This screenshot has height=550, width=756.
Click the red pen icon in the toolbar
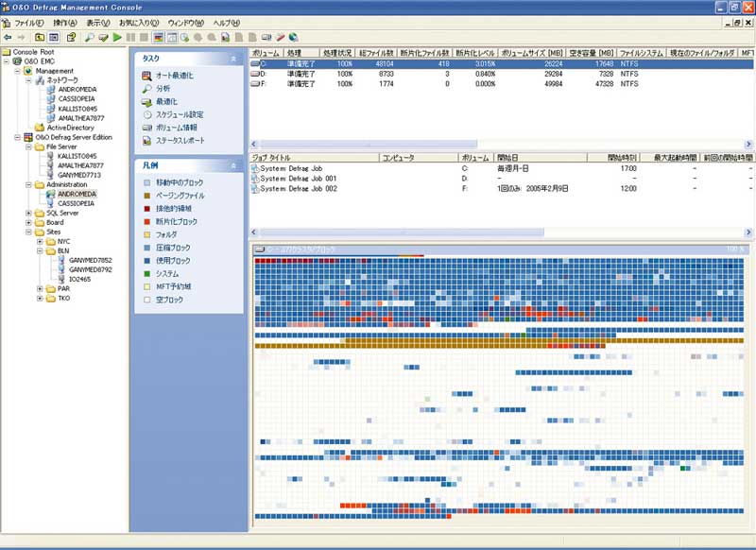(x=280, y=37)
